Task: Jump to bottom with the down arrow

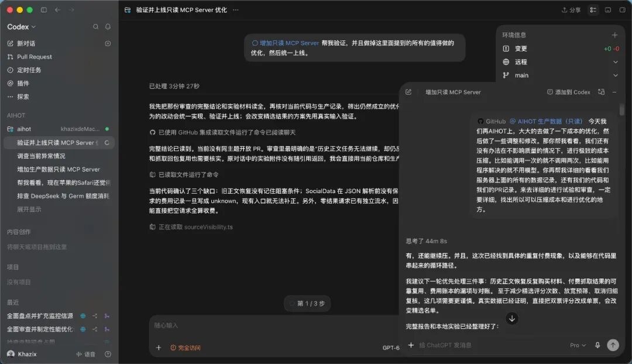Action: point(512,318)
